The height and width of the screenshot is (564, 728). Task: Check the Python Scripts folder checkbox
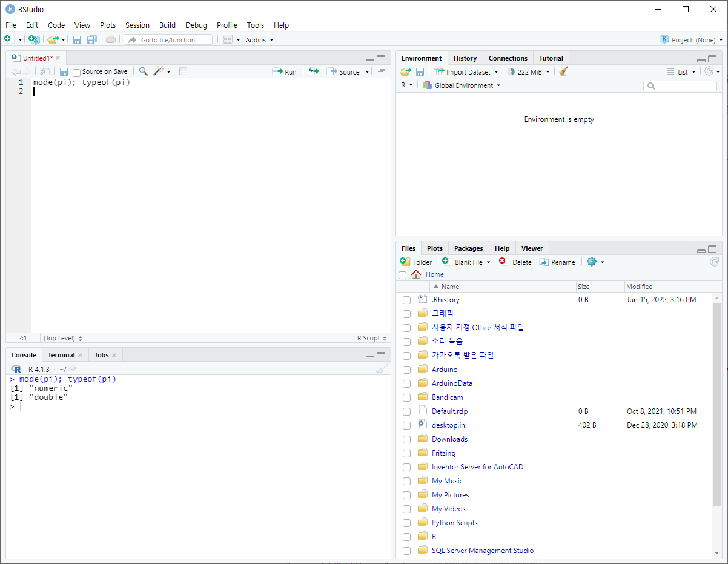tap(406, 523)
